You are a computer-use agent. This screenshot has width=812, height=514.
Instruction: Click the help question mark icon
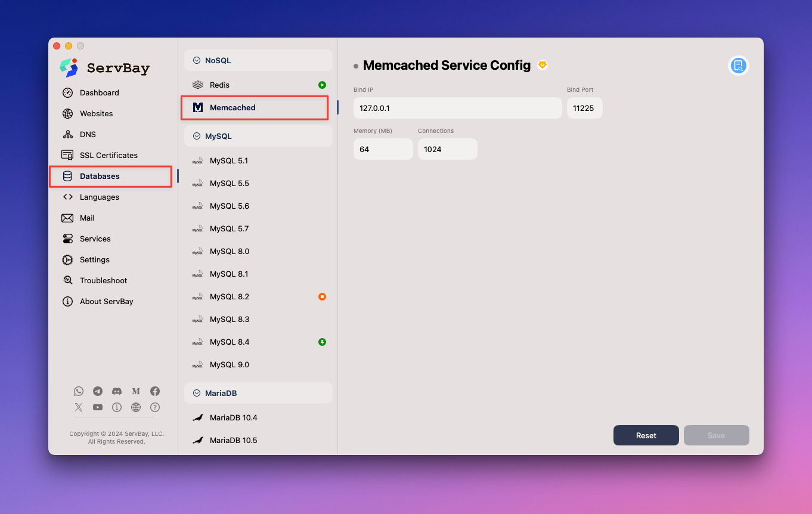[155, 407]
